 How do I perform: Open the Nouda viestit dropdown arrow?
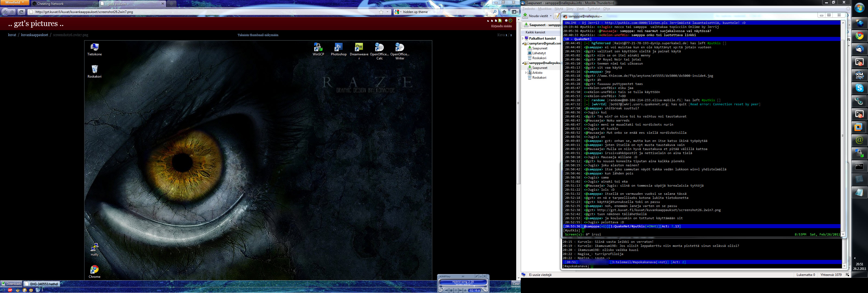pos(551,16)
